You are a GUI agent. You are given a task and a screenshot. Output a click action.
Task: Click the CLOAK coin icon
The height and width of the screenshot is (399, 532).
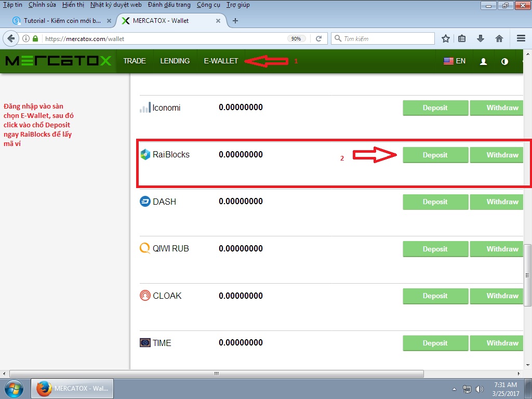[145, 296]
